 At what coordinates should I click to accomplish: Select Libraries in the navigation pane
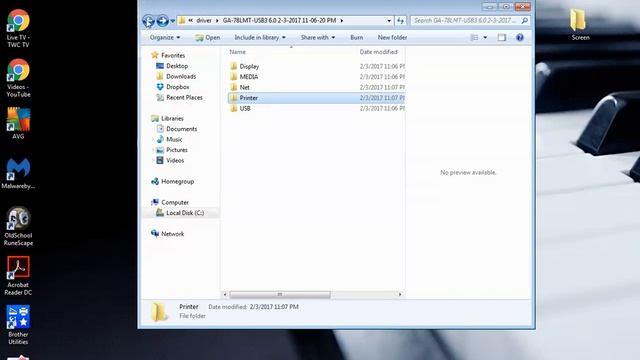coord(172,118)
